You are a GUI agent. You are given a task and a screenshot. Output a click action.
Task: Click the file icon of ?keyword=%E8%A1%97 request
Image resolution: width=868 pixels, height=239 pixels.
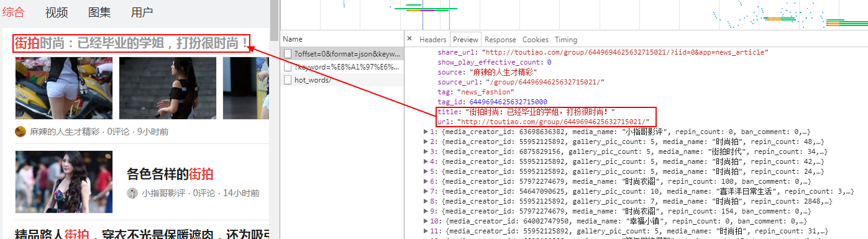click(x=288, y=66)
